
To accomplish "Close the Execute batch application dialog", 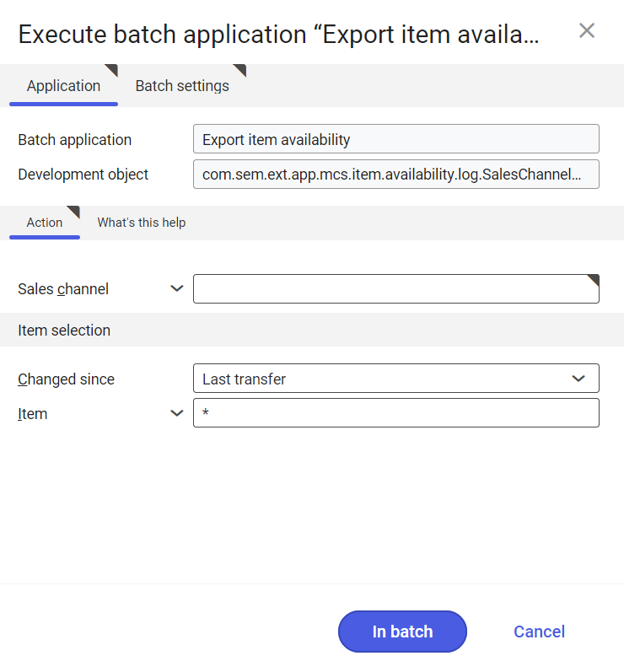I will [586, 31].
